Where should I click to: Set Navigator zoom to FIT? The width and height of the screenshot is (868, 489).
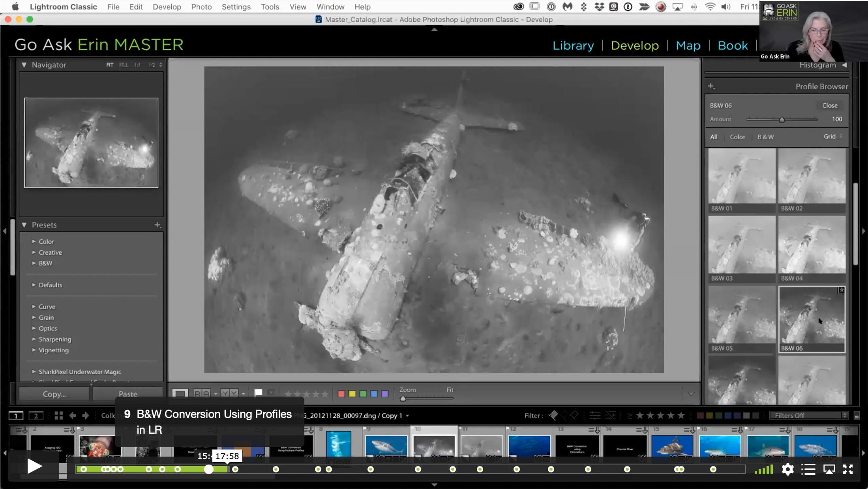click(110, 65)
